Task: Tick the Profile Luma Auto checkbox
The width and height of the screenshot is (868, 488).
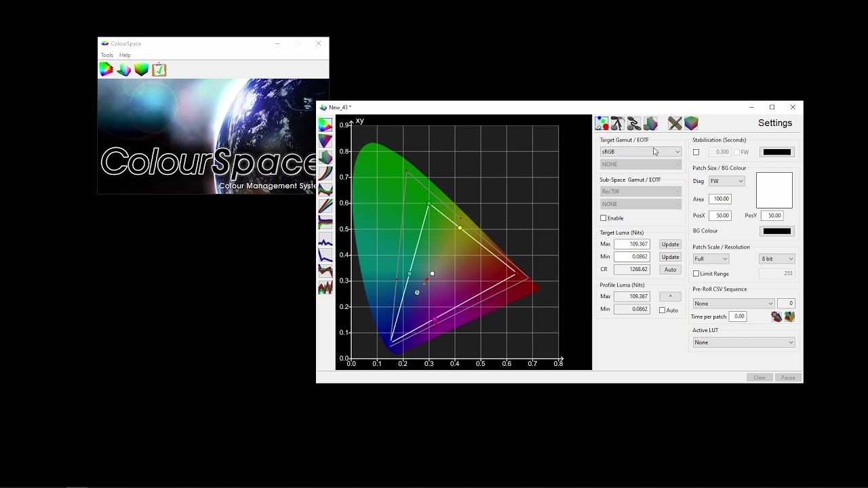Action: click(x=663, y=310)
